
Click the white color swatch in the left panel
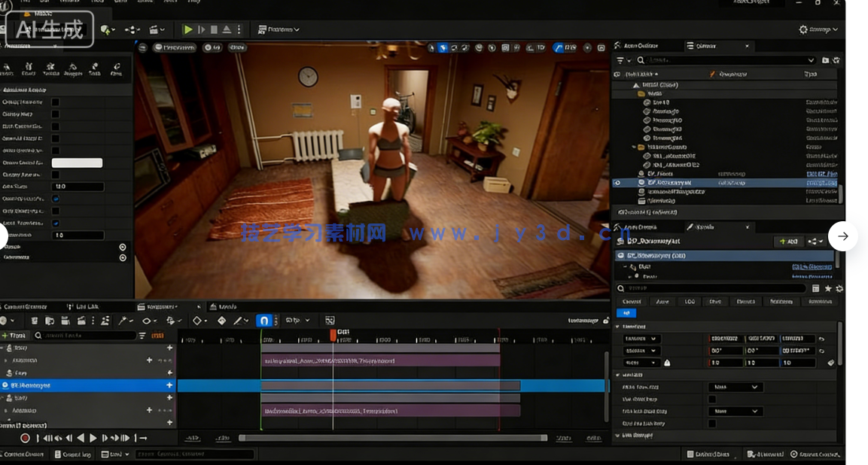click(77, 163)
